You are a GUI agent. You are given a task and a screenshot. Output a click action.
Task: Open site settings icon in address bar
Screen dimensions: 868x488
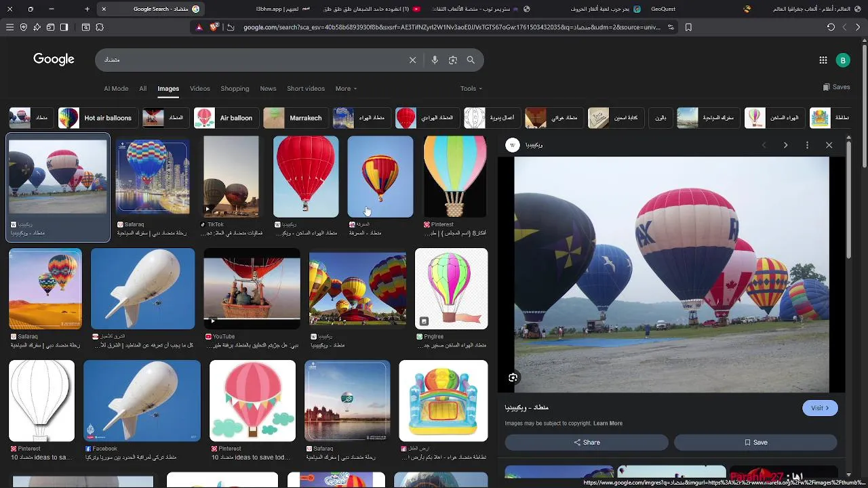pyautogui.click(x=671, y=27)
